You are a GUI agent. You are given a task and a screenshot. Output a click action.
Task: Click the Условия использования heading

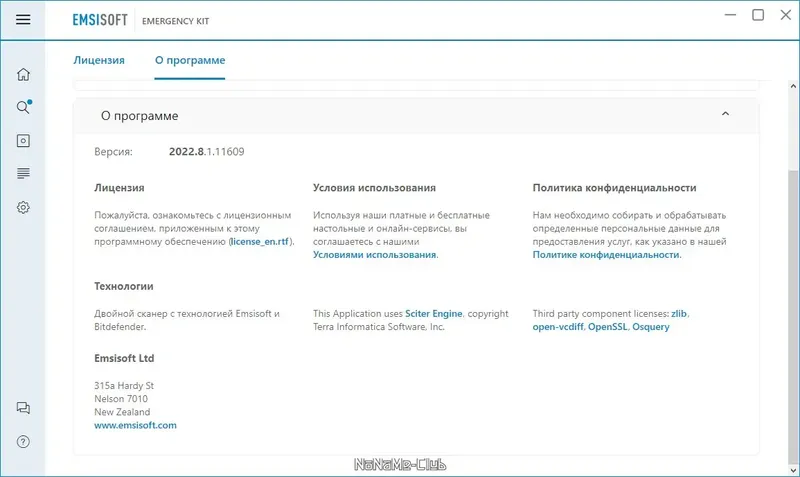(x=374, y=188)
